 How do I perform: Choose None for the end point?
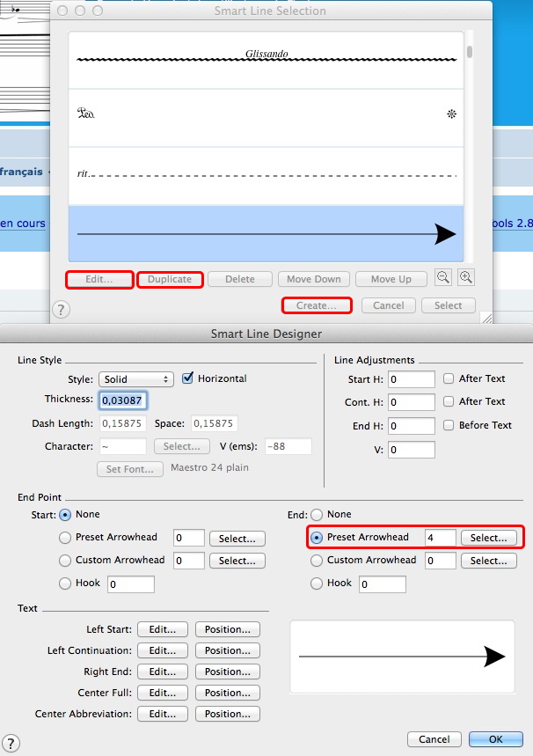coord(318,514)
